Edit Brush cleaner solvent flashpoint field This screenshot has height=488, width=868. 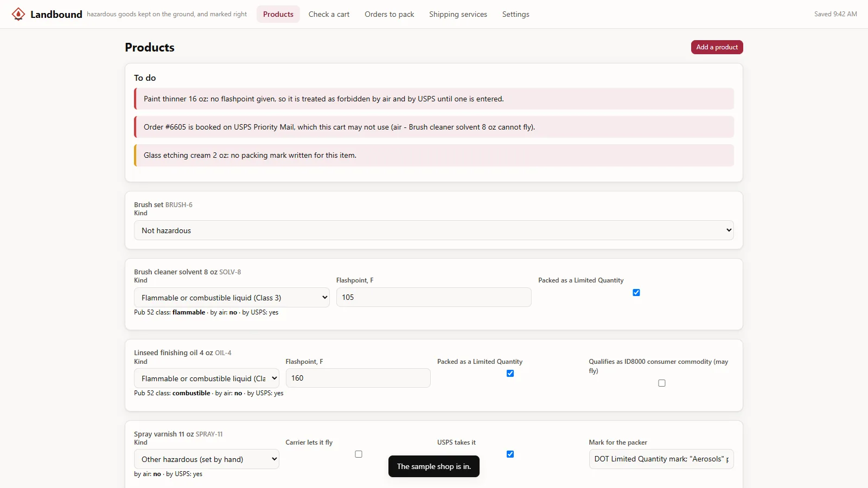(433, 297)
